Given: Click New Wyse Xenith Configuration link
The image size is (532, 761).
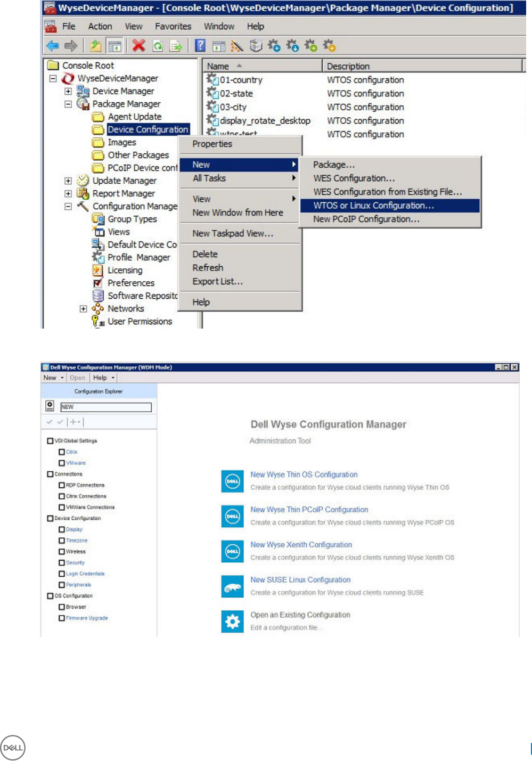Looking at the screenshot, I should click(301, 545).
